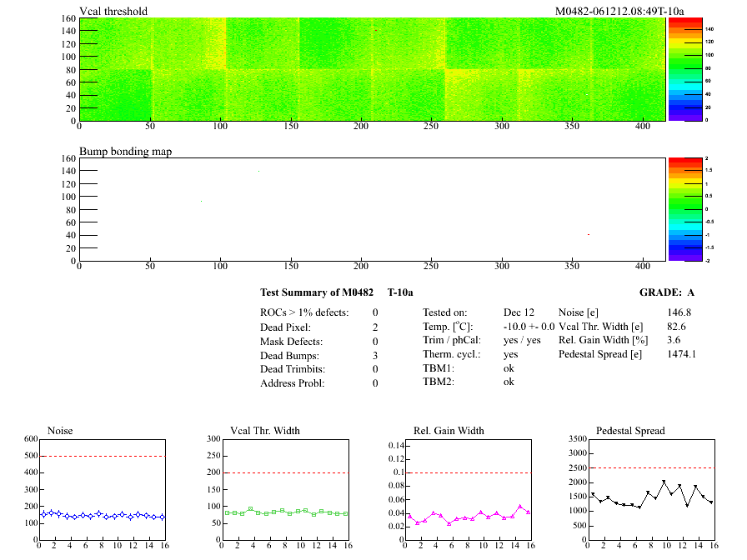This screenshot has width=747, height=560.
Task: Click the Vcal threshold heatmap
Action: [x=372, y=69]
